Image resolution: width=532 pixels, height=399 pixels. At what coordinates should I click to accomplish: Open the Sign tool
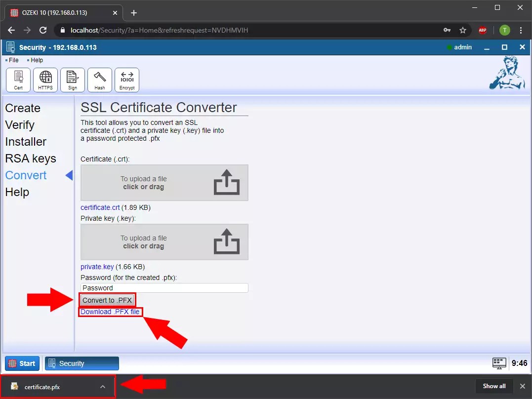[x=72, y=80]
